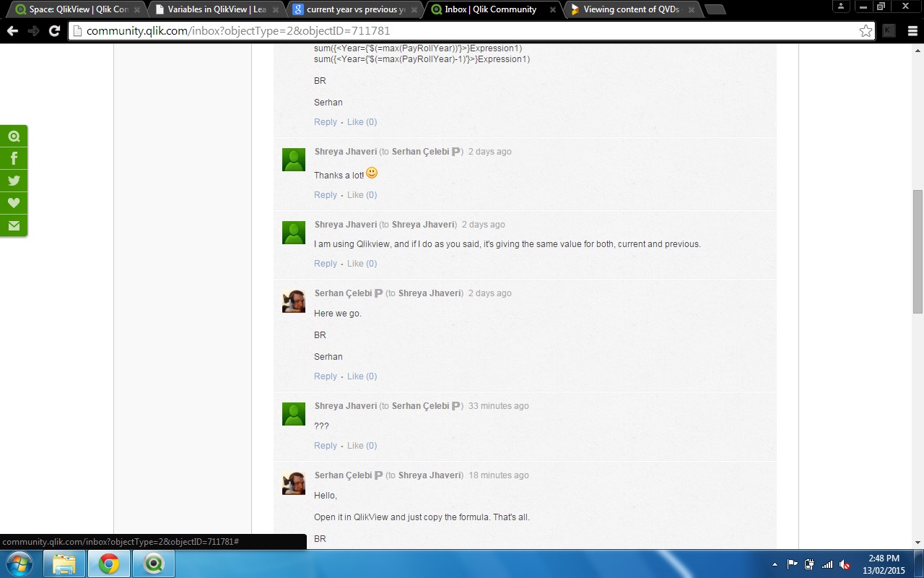Reply to the 'Thanks a lot!' comment
924x578 pixels.
tap(326, 195)
